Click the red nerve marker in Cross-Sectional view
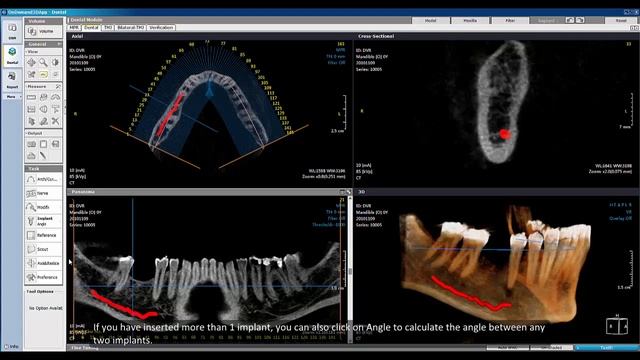This screenshot has width=640, height=360. click(x=505, y=134)
